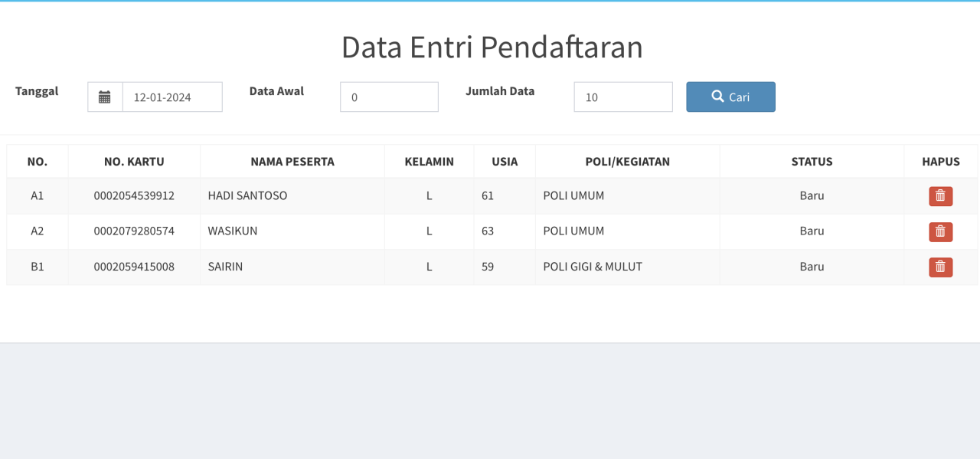Select the NAMA PESERTA column header

coord(292,162)
